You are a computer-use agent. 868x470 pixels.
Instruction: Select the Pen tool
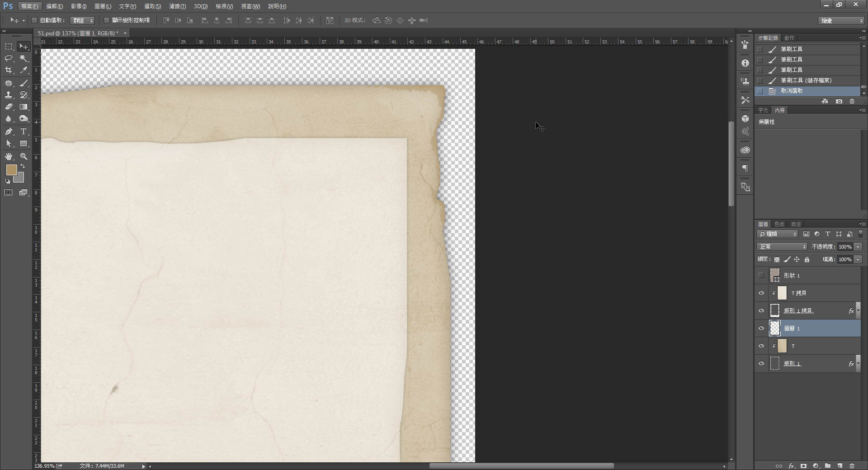pyautogui.click(x=9, y=132)
